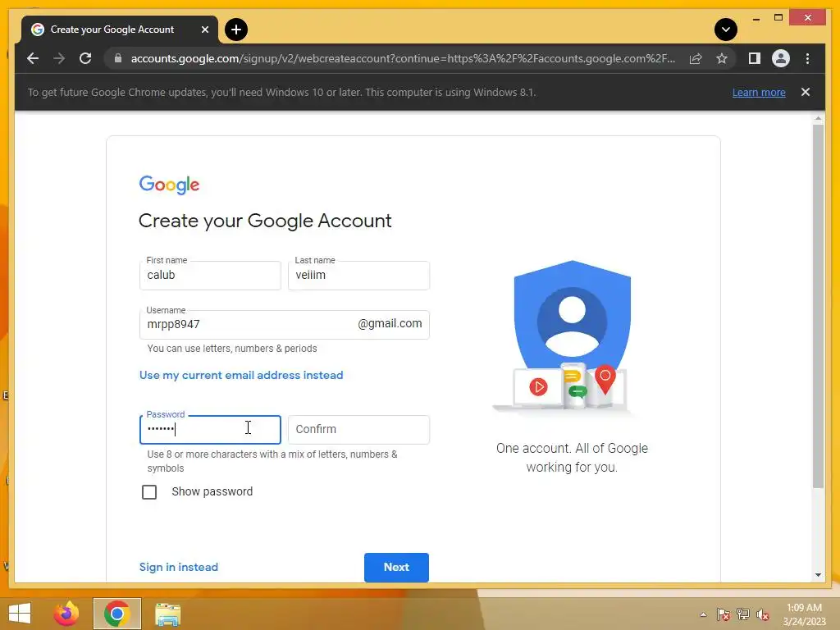Enable the Show password checkbox

(149, 492)
